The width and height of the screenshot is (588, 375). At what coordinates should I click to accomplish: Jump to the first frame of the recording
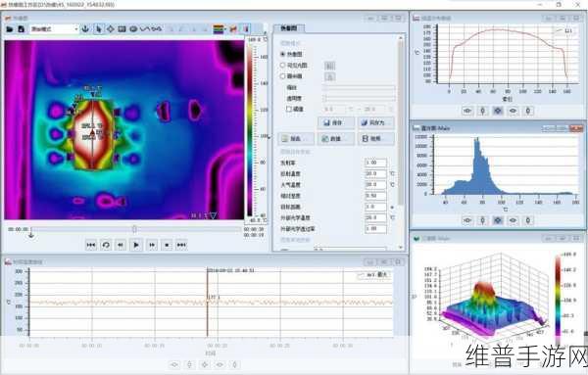click(x=91, y=245)
